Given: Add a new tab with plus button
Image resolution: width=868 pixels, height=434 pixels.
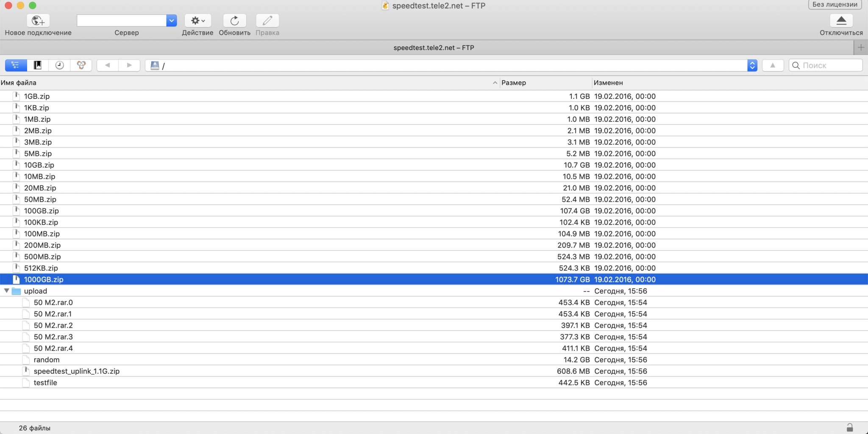Looking at the screenshot, I should click(861, 47).
